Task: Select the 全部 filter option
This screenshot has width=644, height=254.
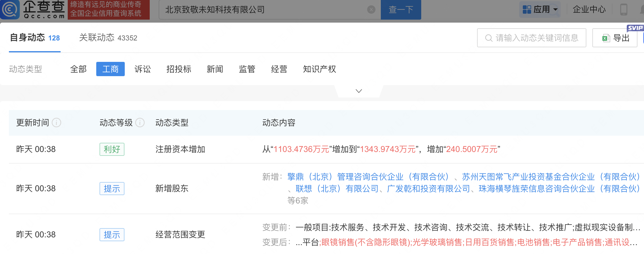Action: (78, 69)
